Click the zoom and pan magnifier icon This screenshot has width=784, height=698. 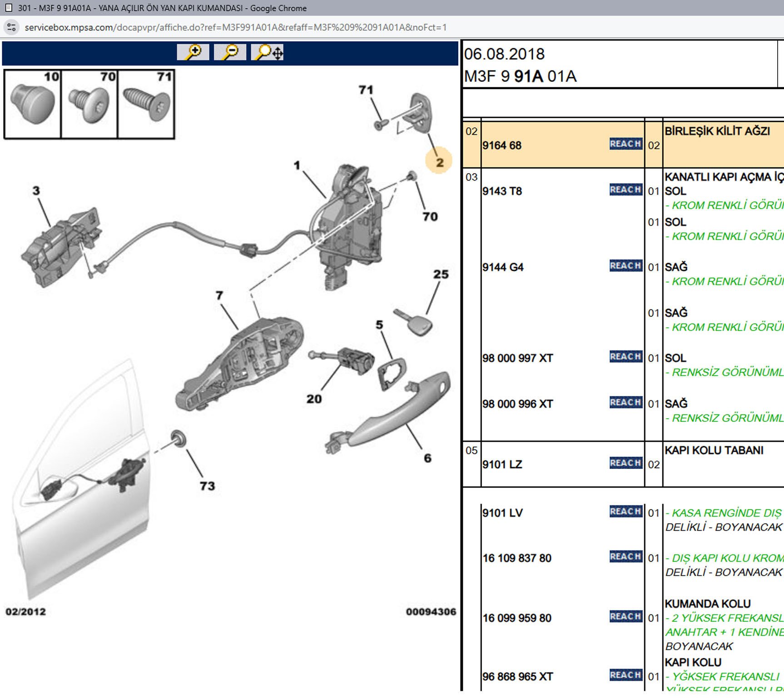tap(268, 52)
